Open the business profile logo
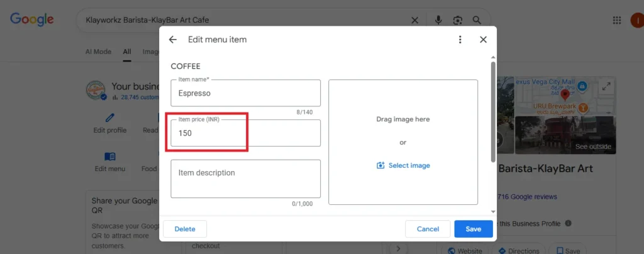The height and width of the screenshot is (254, 644). pos(96,91)
